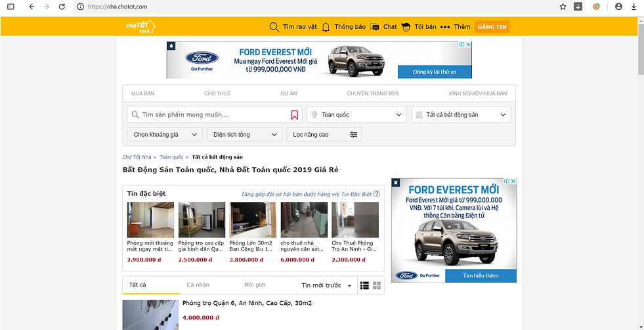Click the 2.900.000 đ price text
Screen dimensions: 644x330
pyautogui.click(x=144, y=260)
